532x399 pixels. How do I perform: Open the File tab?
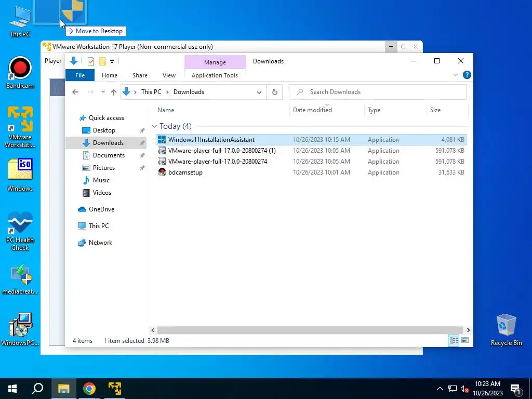pos(80,75)
